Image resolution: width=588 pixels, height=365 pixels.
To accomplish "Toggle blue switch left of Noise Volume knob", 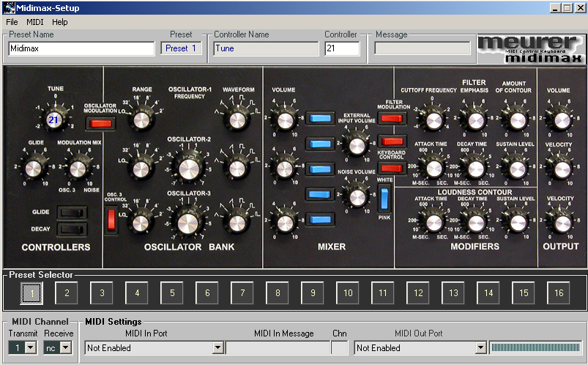I will [x=320, y=194].
